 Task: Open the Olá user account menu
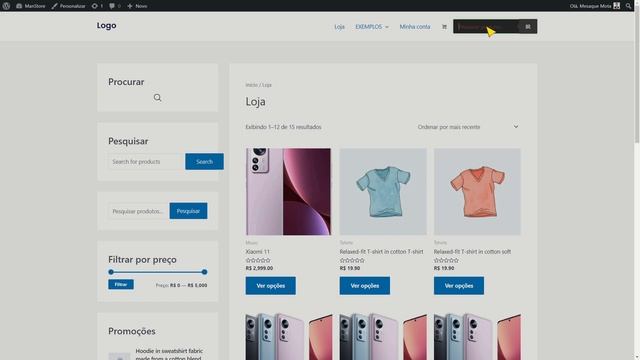595,6
